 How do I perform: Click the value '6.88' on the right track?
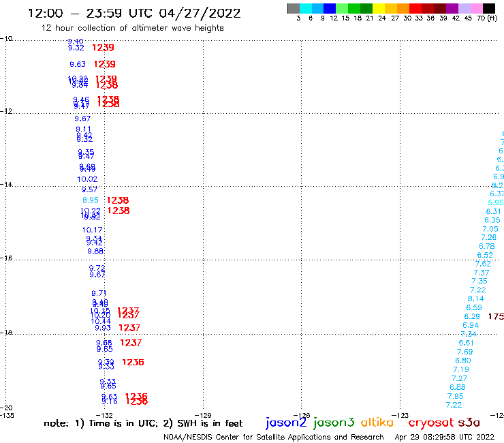[458, 387]
